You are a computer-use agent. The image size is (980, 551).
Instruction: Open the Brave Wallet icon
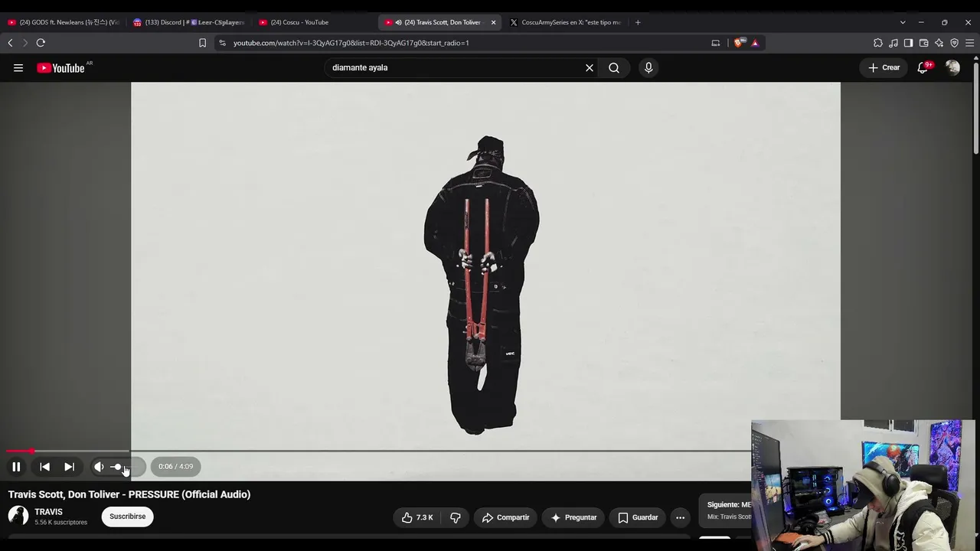[x=924, y=43]
